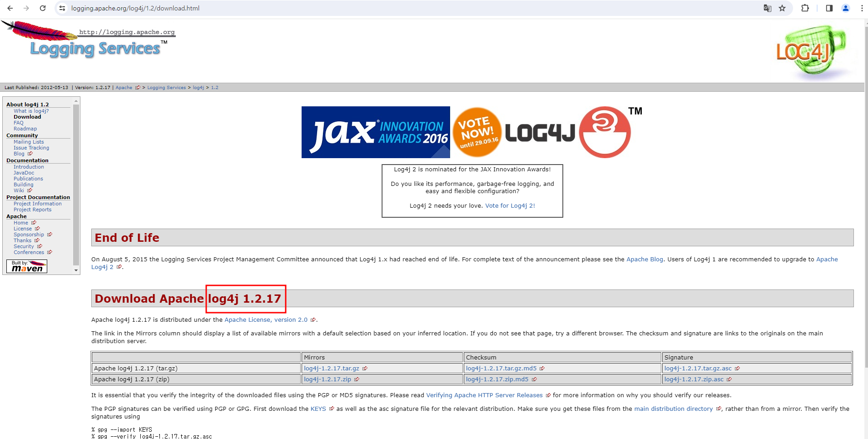Click the sidebar scroll up arrow
The width and height of the screenshot is (868, 439).
[76, 100]
